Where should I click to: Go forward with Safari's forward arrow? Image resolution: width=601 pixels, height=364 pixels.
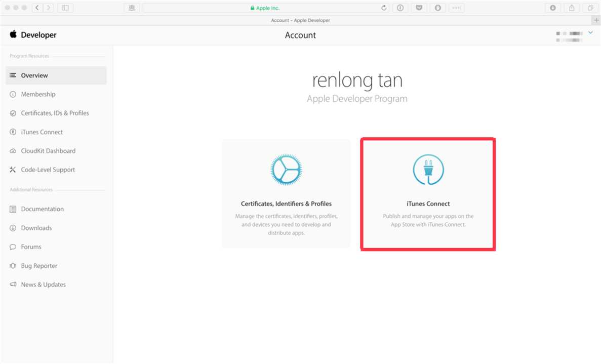pyautogui.click(x=48, y=8)
